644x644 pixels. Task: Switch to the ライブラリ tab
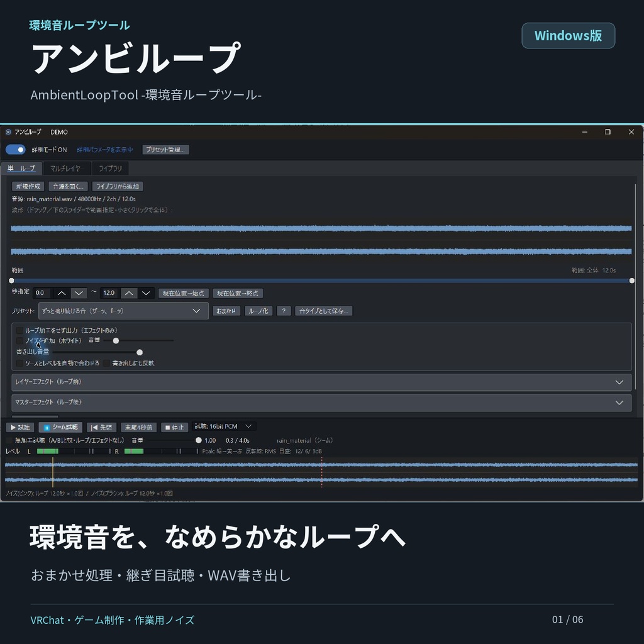tap(110, 168)
